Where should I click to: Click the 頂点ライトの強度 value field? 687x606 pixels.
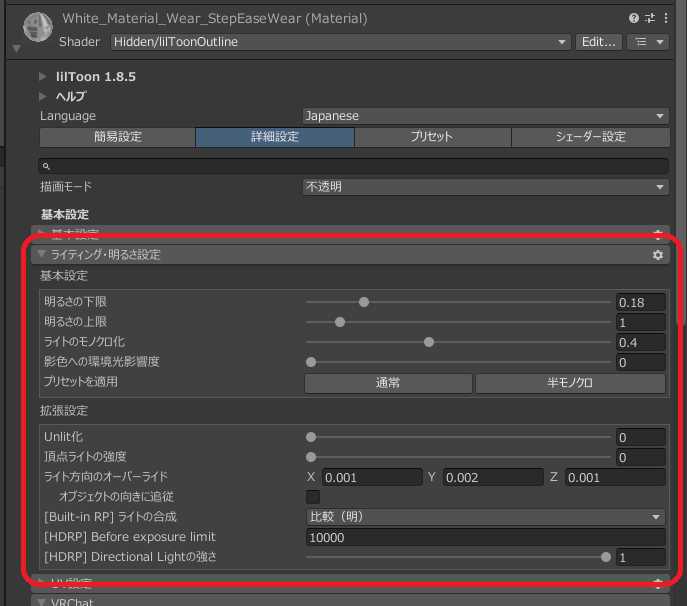(641, 457)
